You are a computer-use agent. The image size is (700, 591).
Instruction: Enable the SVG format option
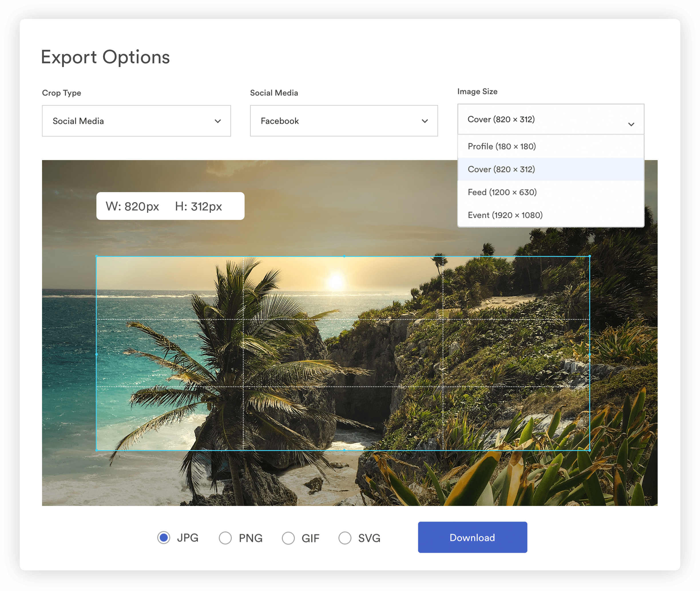[x=345, y=538]
